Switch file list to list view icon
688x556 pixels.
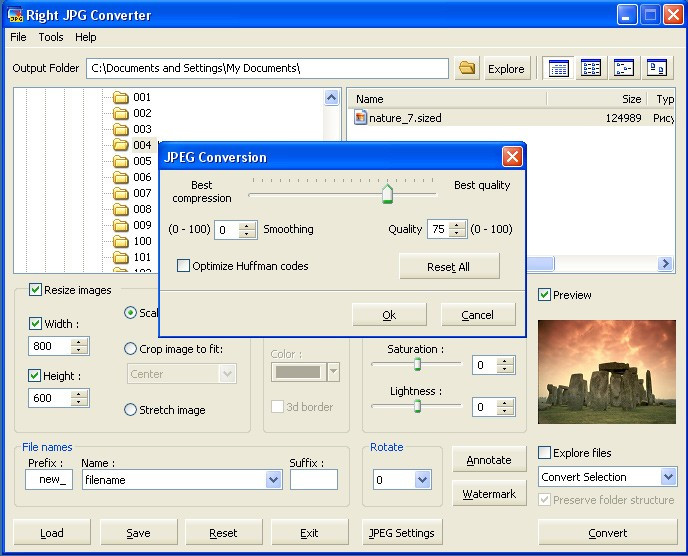click(x=591, y=68)
